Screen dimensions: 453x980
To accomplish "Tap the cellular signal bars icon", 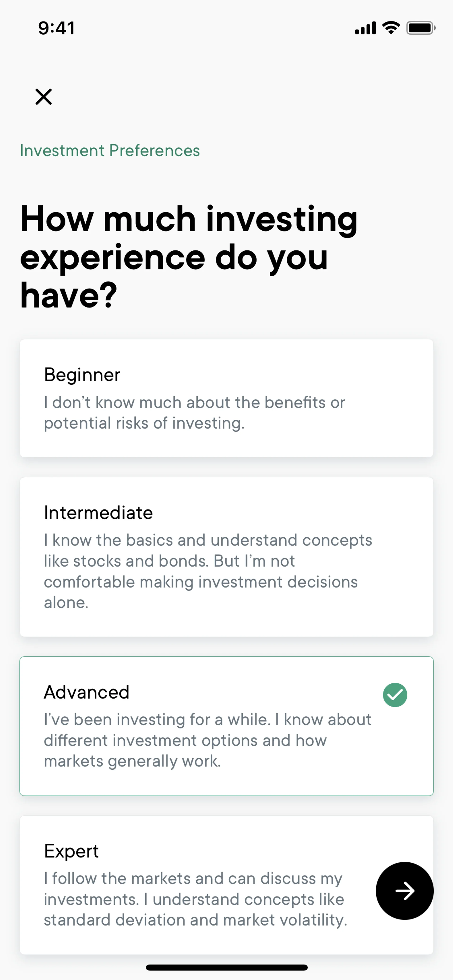I will point(365,28).
